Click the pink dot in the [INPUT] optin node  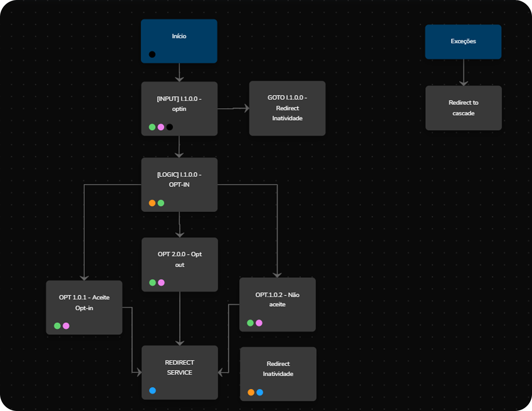click(161, 127)
